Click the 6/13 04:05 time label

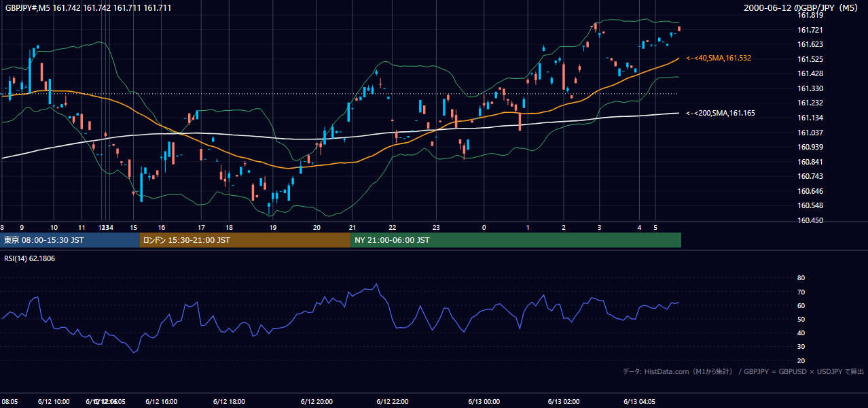pyautogui.click(x=640, y=402)
